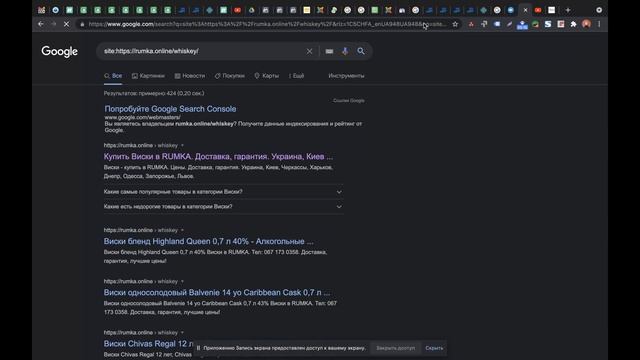This screenshot has height=360, width=640.
Task: Clear the Google search query with X
Action: (309, 51)
